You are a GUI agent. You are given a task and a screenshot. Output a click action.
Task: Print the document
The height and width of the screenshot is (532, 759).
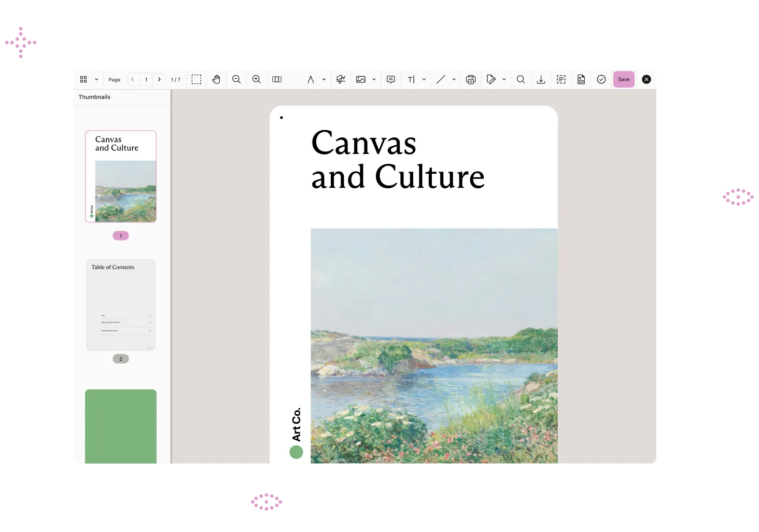pos(471,79)
